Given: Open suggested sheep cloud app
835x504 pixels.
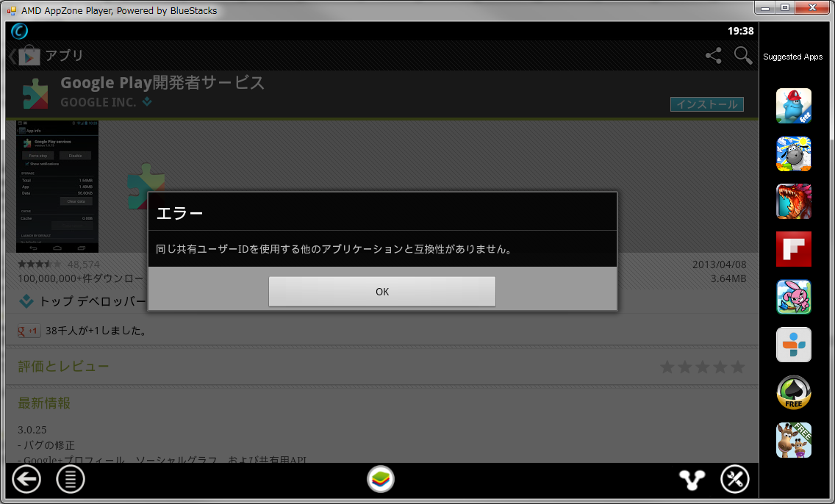Looking at the screenshot, I should [x=793, y=154].
